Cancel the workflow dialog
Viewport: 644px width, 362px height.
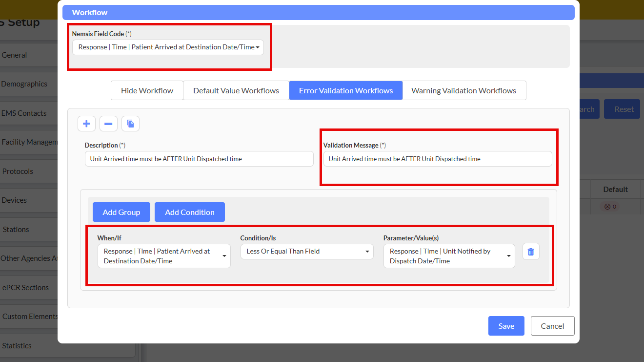coord(552,326)
